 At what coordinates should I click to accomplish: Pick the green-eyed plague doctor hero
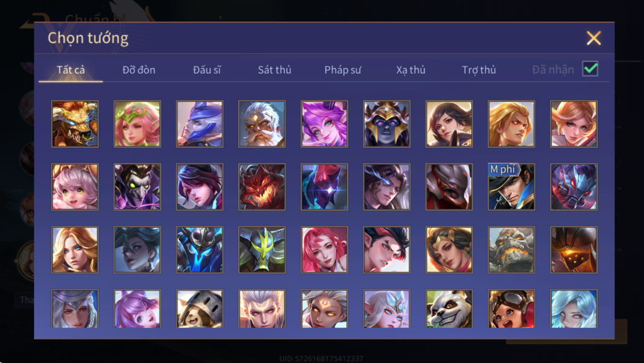pos(137,186)
